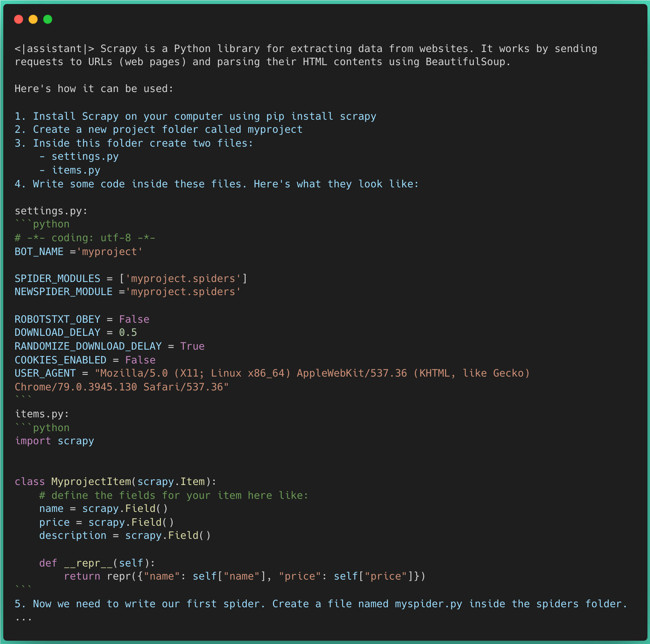The height and width of the screenshot is (644, 650).
Task: Click the 'description' field definition
Action: pos(73,535)
